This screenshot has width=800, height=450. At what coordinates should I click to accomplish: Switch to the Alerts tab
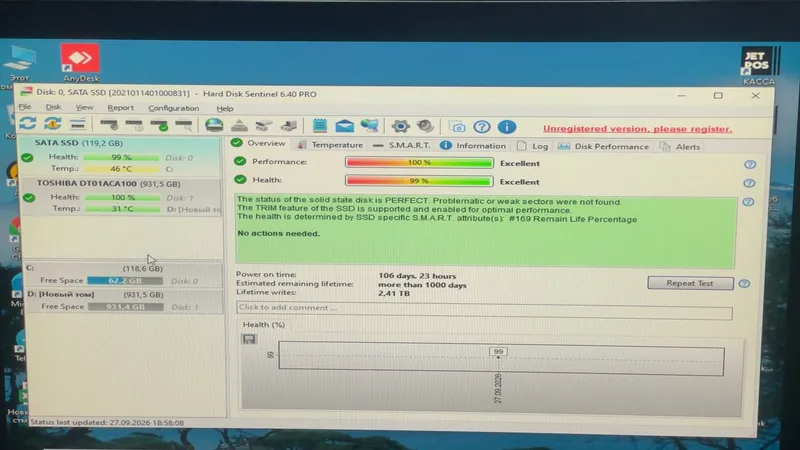(x=680, y=147)
